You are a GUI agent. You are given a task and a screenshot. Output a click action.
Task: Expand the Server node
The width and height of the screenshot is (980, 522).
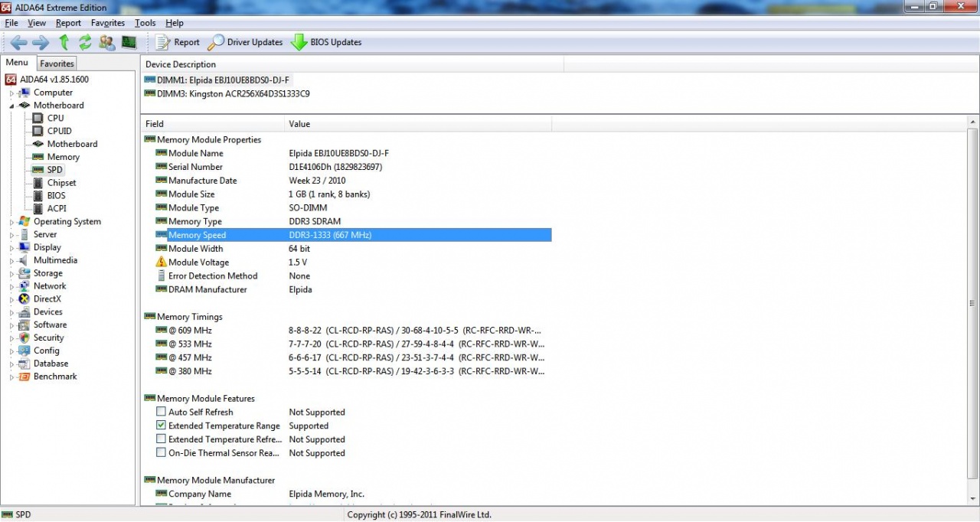(11, 235)
